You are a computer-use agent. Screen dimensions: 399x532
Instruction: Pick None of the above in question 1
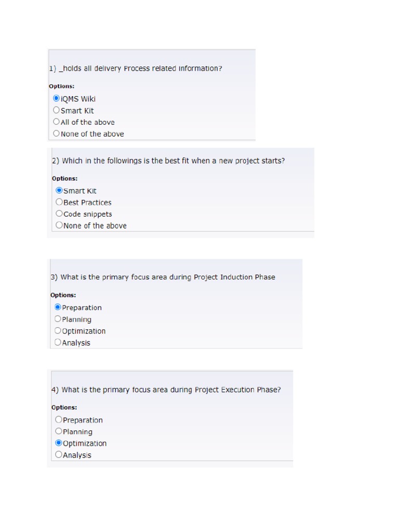point(57,134)
